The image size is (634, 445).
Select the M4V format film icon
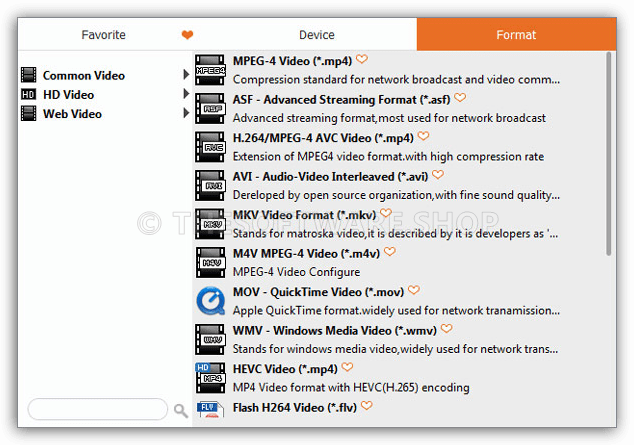[x=210, y=263]
